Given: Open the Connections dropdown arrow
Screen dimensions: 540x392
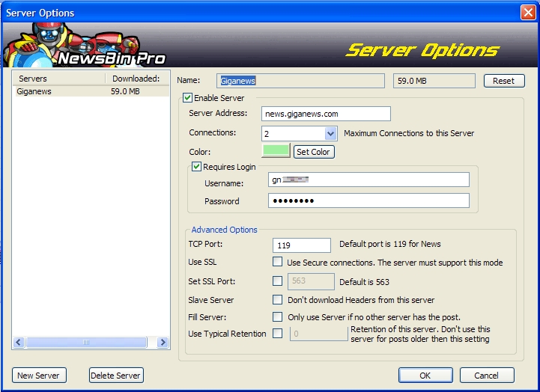Looking at the screenshot, I should 330,133.
